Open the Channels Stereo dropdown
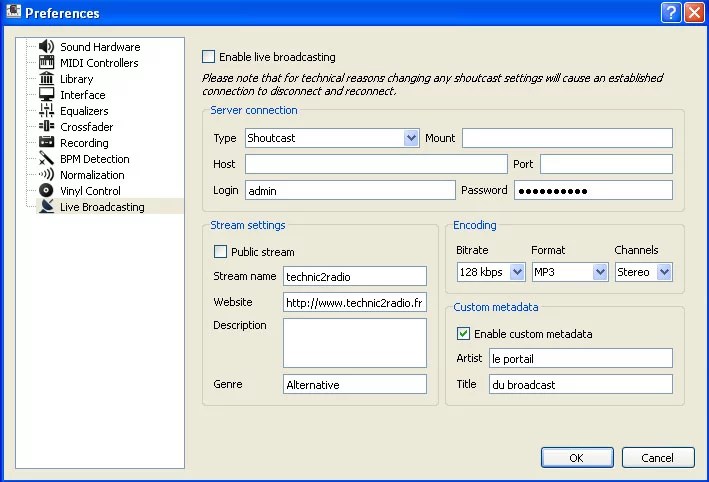The width and height of the screenshot is (709, 482). click(x=643, y=272)
